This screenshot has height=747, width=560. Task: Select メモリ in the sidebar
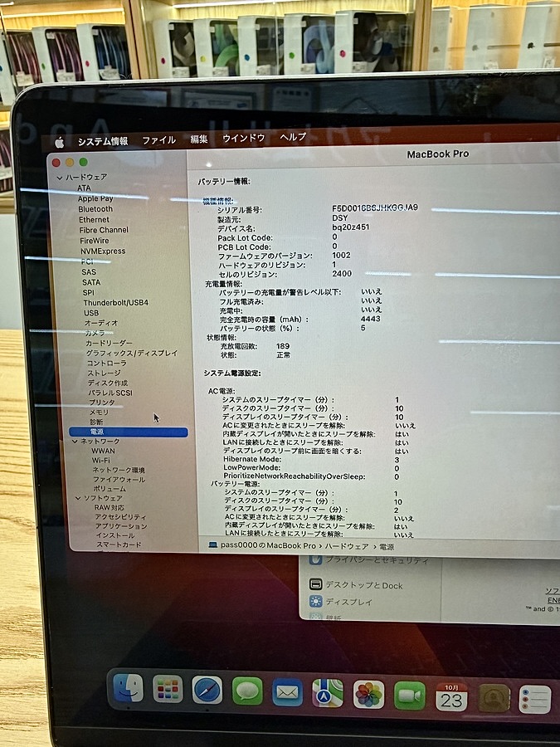click(99, 413)
